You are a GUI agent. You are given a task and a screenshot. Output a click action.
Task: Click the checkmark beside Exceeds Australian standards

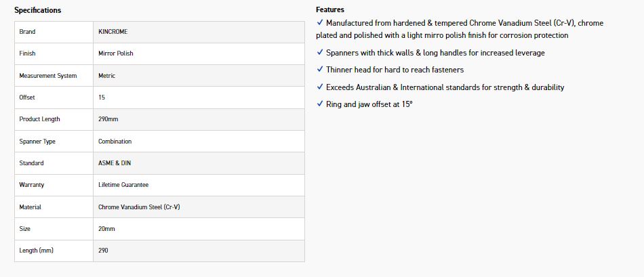[320, 87]
